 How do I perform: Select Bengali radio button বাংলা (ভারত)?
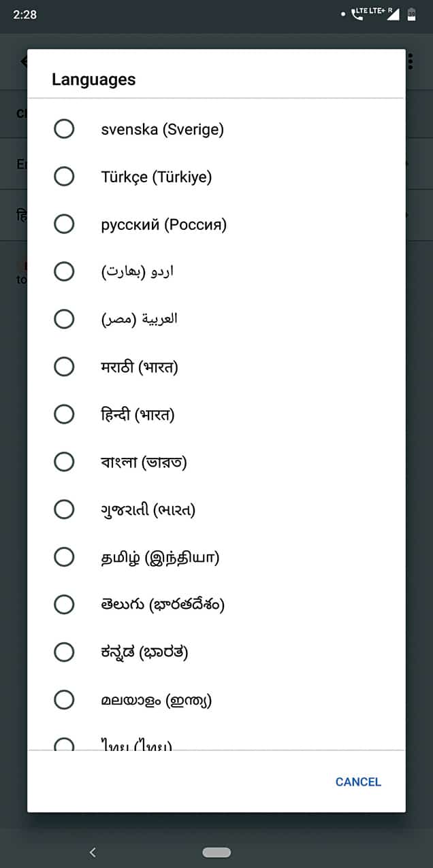(64, 462)
